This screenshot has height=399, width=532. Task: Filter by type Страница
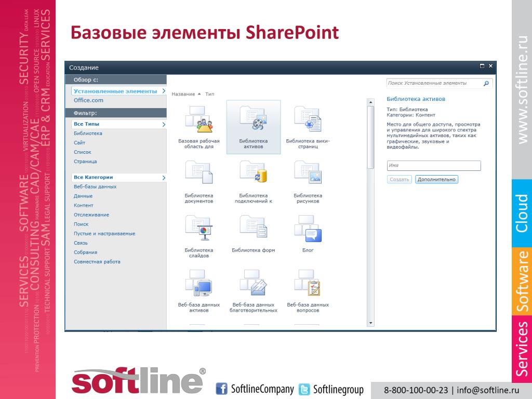pos(85,162)
